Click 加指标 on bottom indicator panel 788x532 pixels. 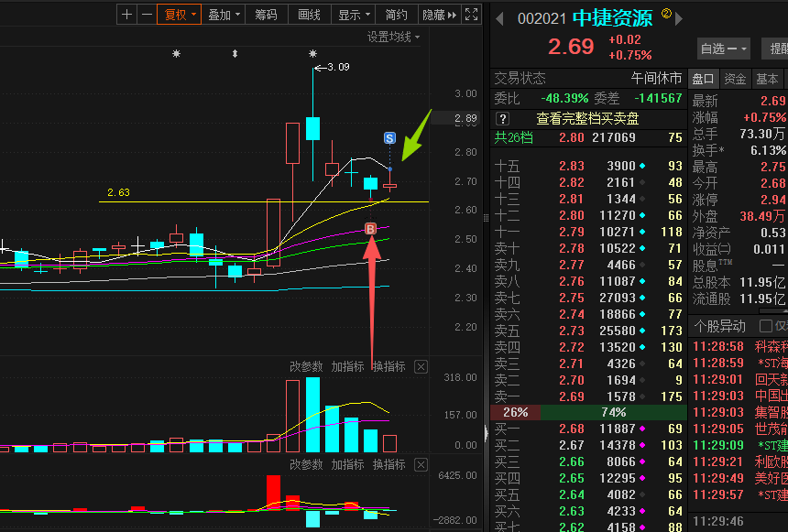click(x=347, y=464)
